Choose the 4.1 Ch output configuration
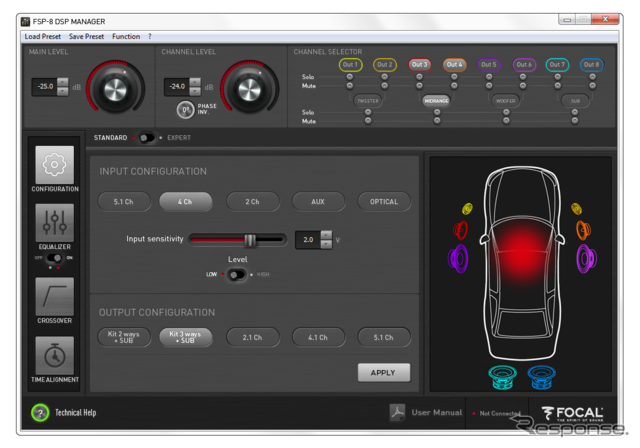The image size is (640, 448). [318, 337]
